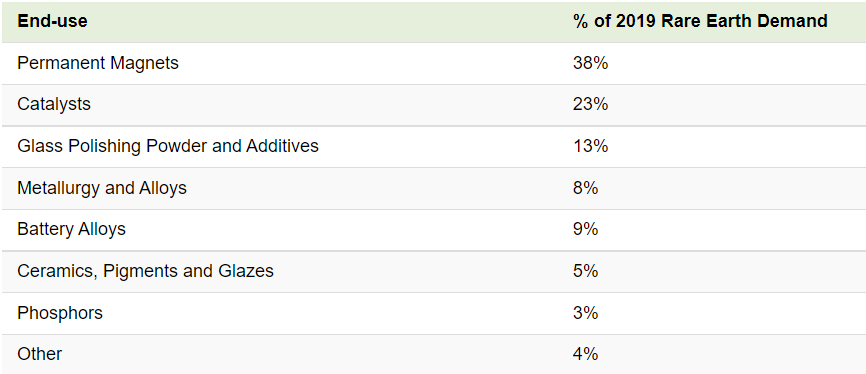This screenshot has height=374, width=866.
Task: Click the End-use column header
Action: pyautogui.click(x=52, y=22)
